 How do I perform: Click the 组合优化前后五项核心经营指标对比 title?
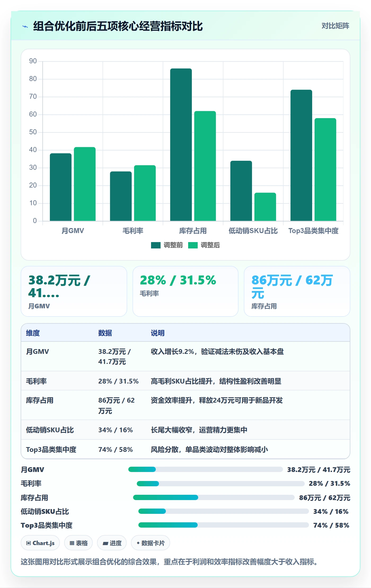(118, 26)
